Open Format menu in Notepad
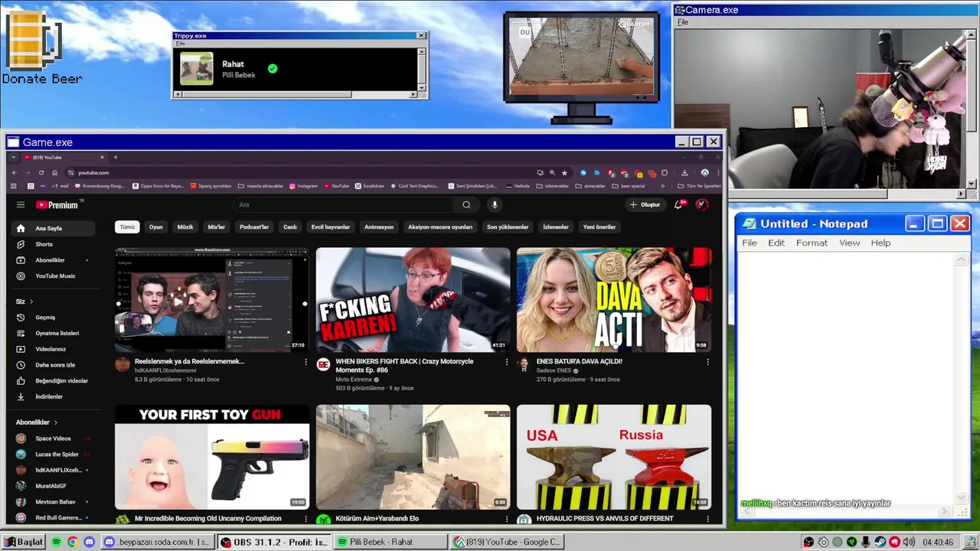Viewport: 980px width, 551px height. (x=812, y=243)
